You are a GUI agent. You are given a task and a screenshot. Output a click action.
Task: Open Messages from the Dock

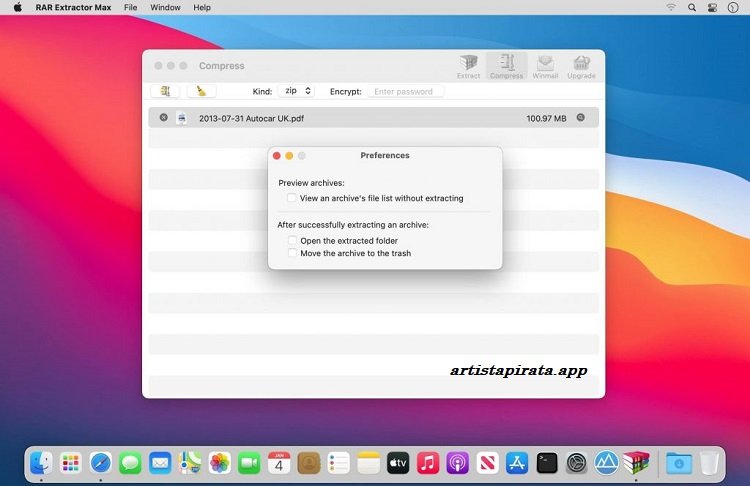tap(130, 463)
